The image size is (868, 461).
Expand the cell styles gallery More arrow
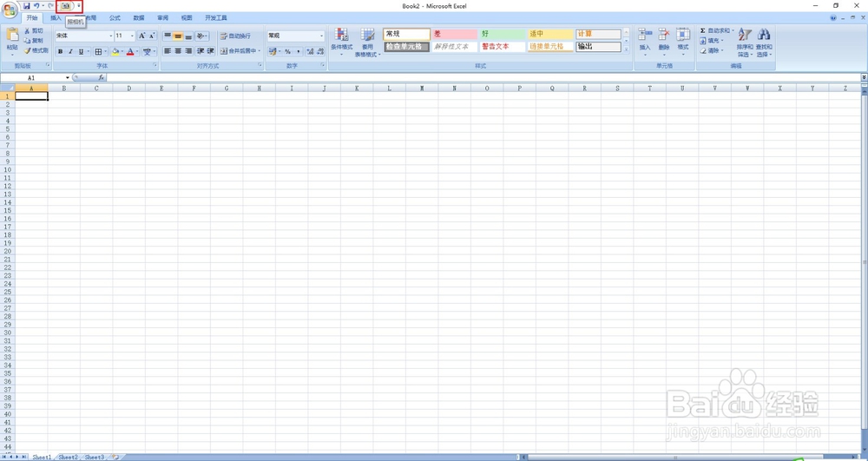pos(626,49)
